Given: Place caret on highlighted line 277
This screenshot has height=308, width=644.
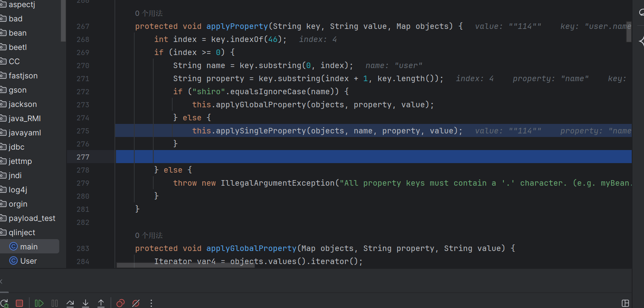Looking at the screenshot, I should click(373, 157).
